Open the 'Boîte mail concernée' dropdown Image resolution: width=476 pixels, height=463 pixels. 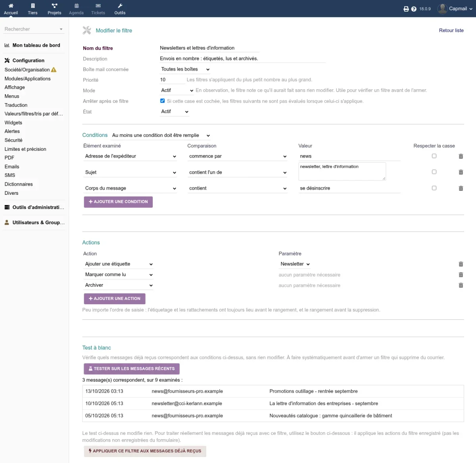[x=185, y=69]
